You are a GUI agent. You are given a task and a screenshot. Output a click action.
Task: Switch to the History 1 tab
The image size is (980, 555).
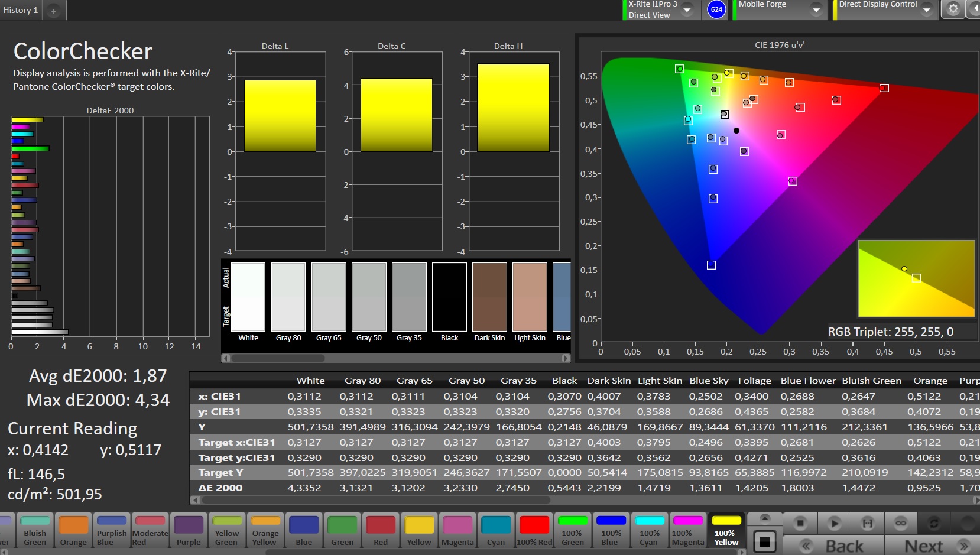tap(21, 10)
